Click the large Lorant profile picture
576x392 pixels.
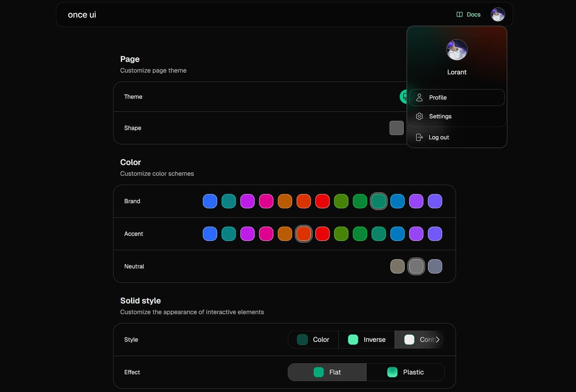pos(456,50)
